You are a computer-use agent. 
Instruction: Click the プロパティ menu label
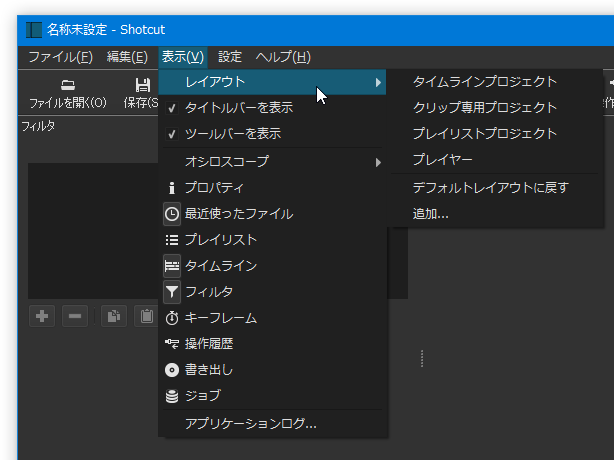click(x=215, y=188)
